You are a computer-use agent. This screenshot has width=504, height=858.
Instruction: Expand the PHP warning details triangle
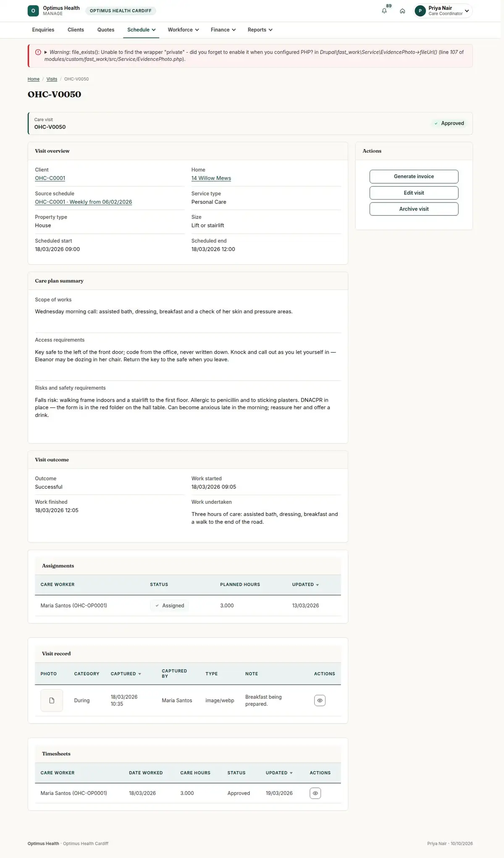click(46, 53)
